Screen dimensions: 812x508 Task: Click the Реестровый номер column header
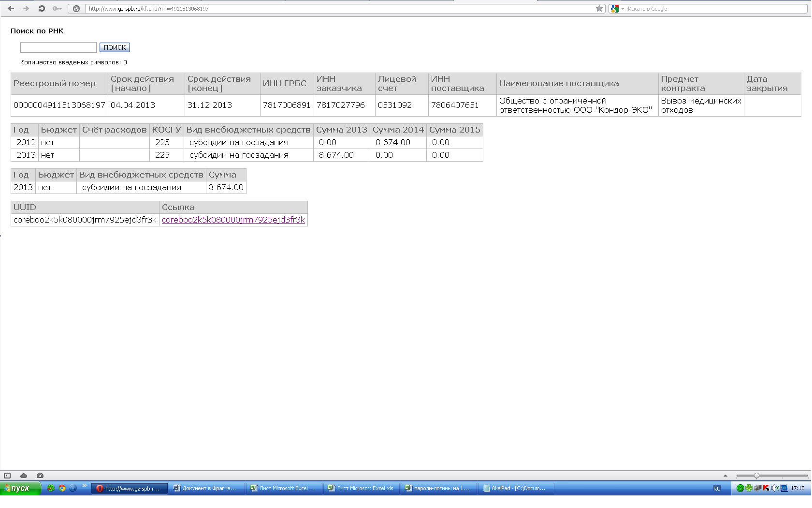pos(59,84)
